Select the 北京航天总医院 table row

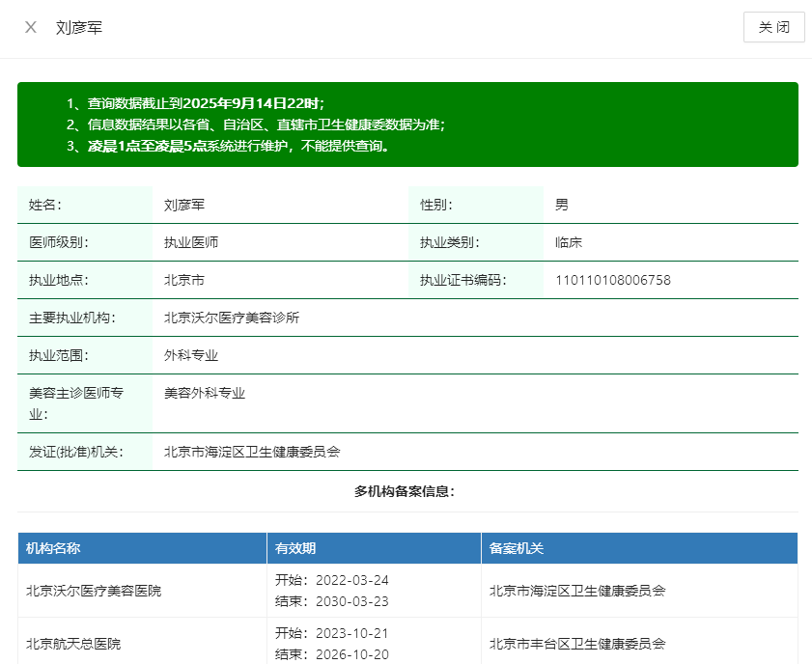[x=73, y=644]
